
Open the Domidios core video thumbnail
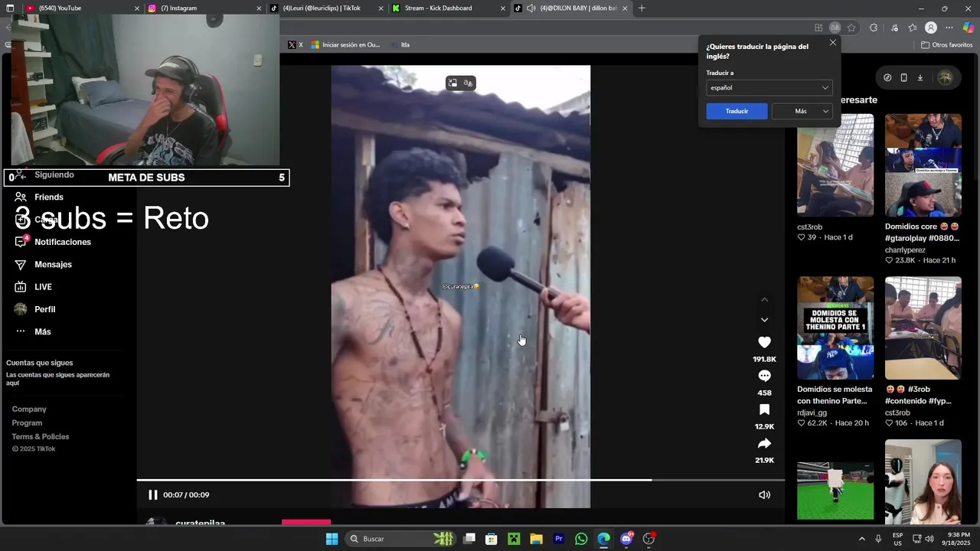(x=923, y=165)
